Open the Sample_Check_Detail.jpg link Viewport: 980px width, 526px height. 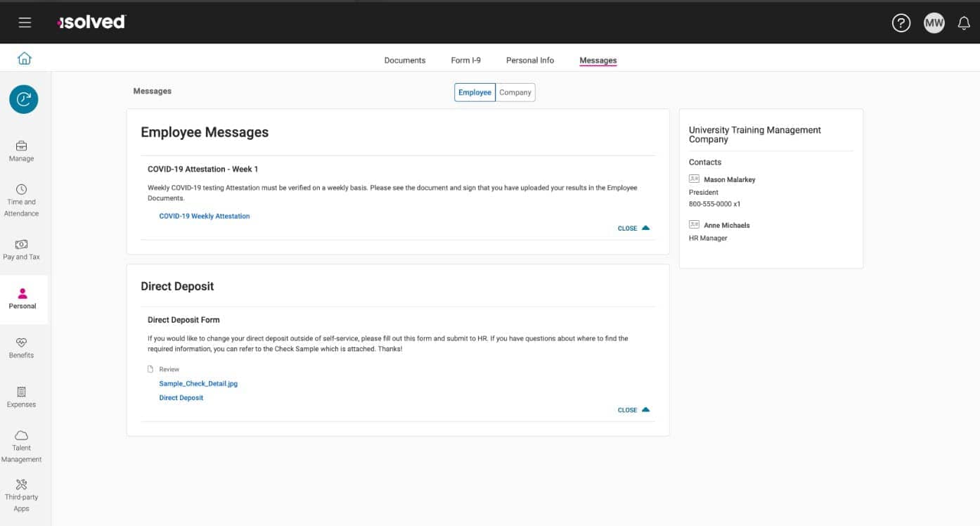(198, 384)
